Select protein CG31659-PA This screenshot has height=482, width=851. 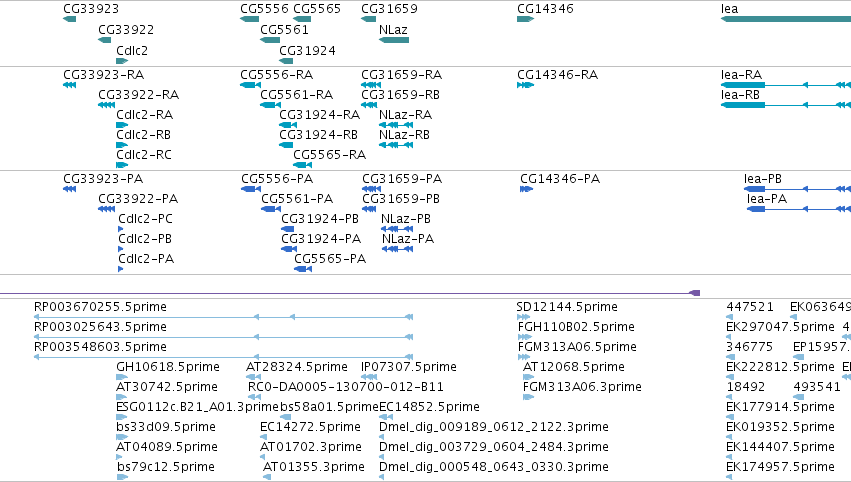point(402,179)
